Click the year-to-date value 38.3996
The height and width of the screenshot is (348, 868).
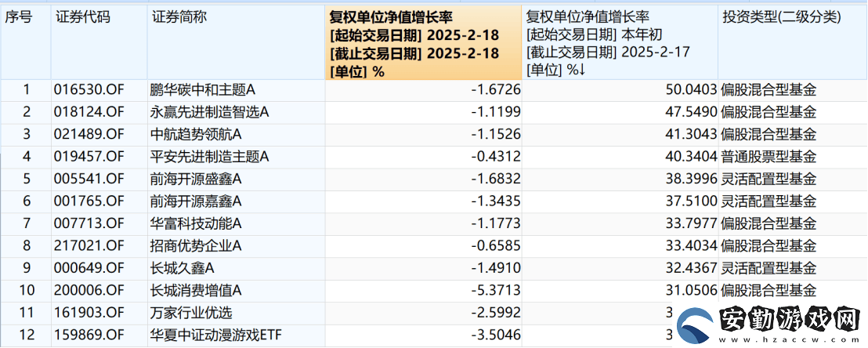click(693, 179)
